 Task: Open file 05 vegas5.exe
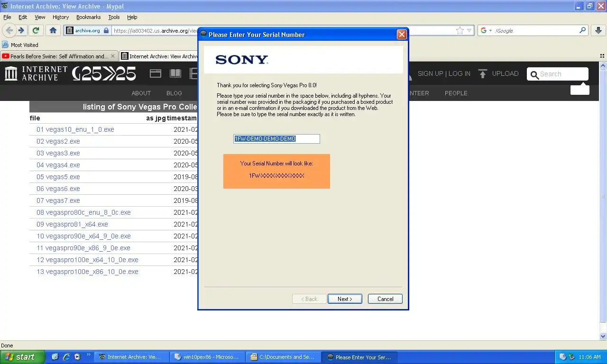click(58, 177)
